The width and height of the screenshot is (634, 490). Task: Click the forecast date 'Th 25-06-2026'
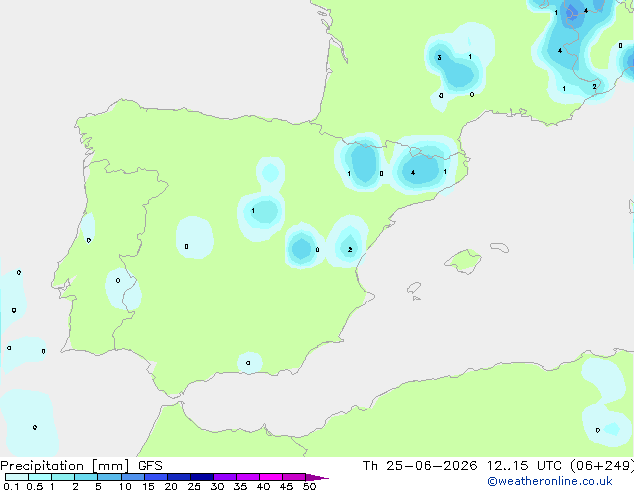(420, 466)
